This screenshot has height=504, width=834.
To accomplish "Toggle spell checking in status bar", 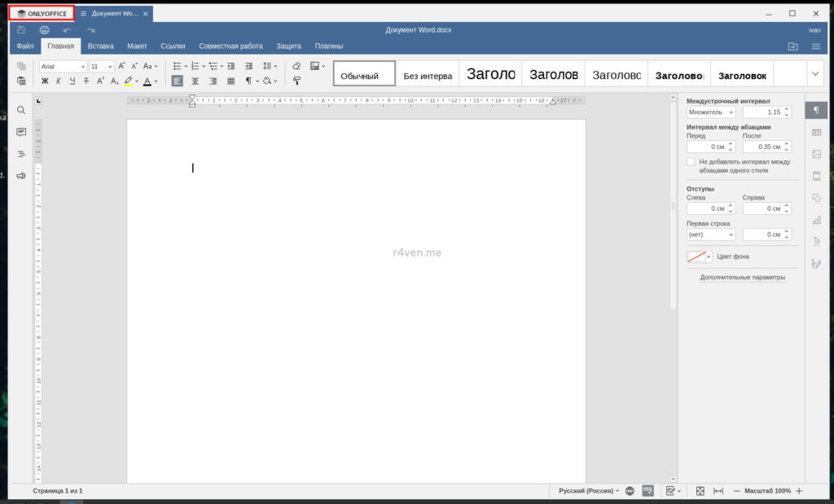I will pyautogui.click(x=647, y=491).
